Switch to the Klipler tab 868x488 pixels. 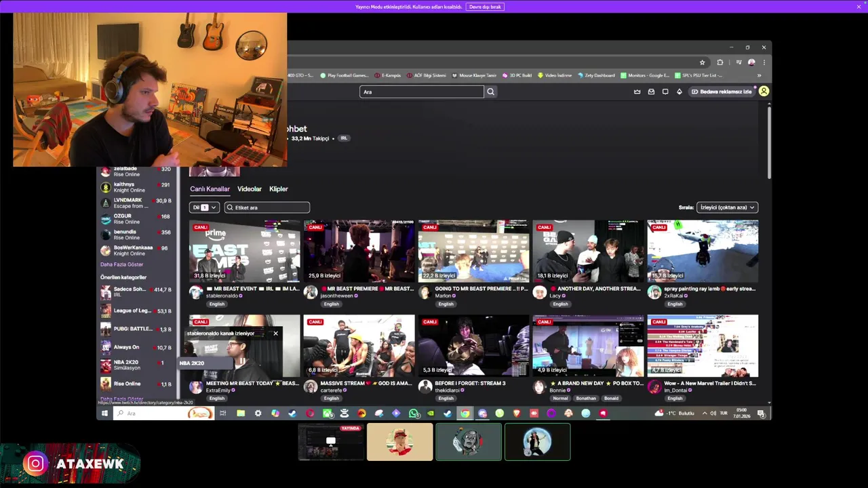click(x=279, y=189)
